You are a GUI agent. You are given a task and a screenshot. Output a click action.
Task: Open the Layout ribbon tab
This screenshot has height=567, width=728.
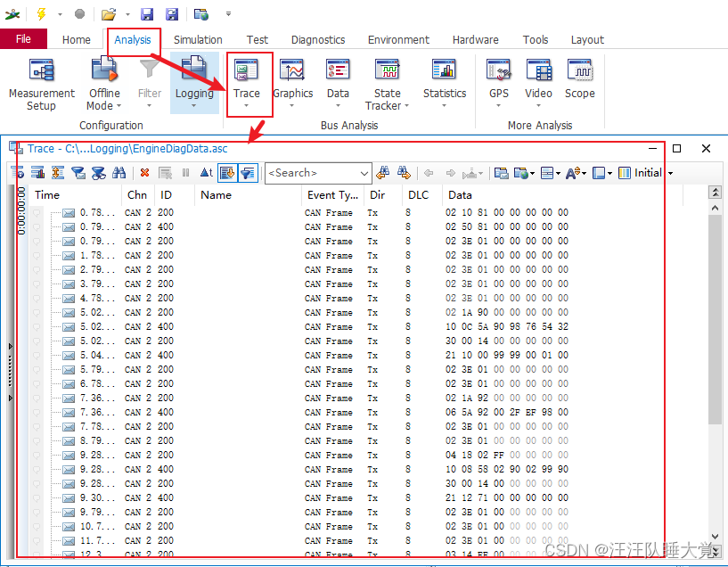click(x=587, y=40)
